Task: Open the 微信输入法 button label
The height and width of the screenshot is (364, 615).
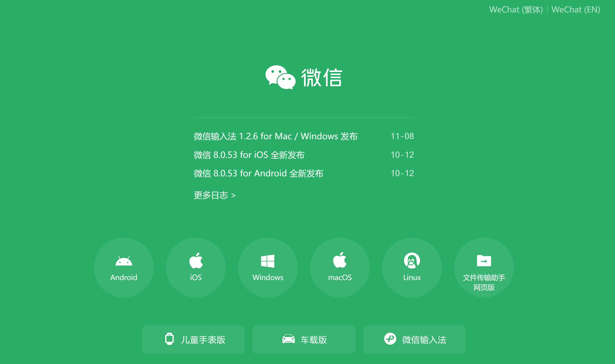Action: point(424,340)
